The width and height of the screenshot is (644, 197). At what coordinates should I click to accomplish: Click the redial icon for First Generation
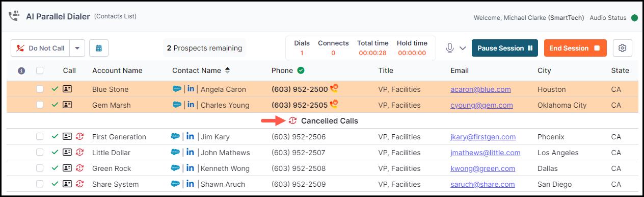79,137
